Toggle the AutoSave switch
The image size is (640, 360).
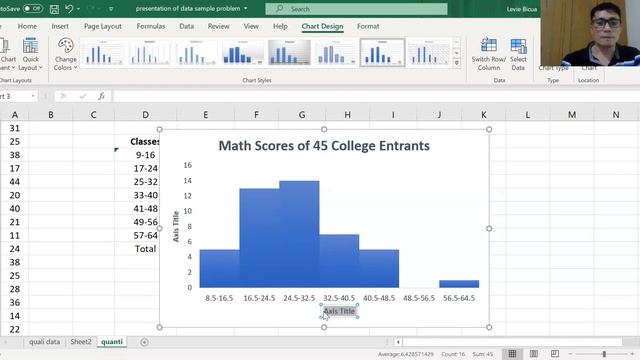[32, 8]
